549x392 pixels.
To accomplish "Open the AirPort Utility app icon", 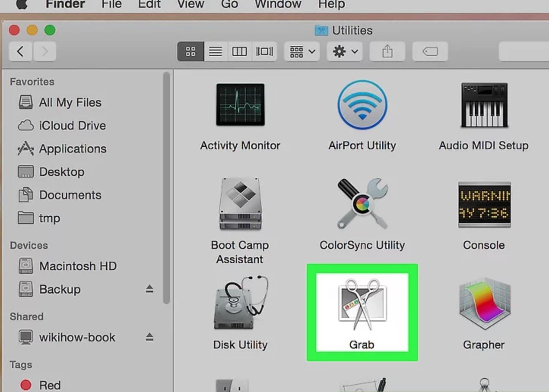I will pyautogui.click(x=362, y=104).
